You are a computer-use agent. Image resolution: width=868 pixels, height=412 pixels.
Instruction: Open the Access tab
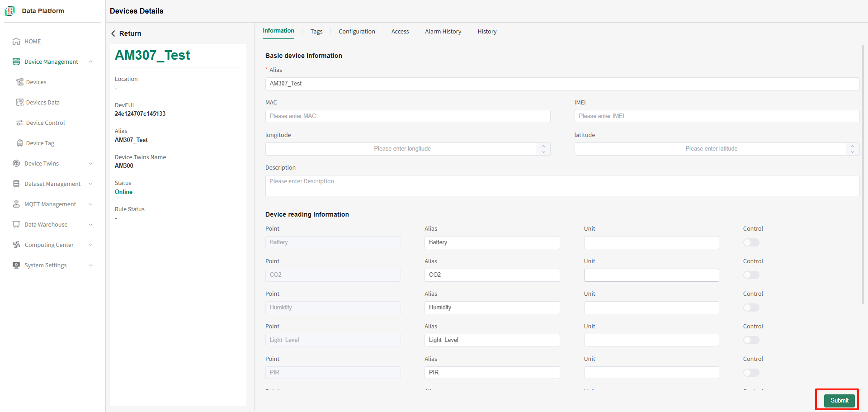coord(400,31)
